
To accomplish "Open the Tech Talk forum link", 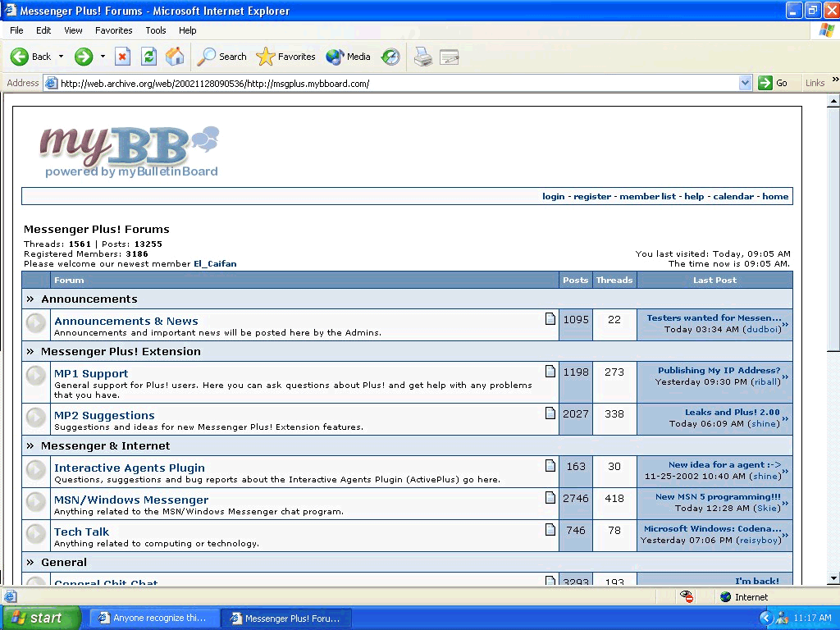I will point(81,532).
